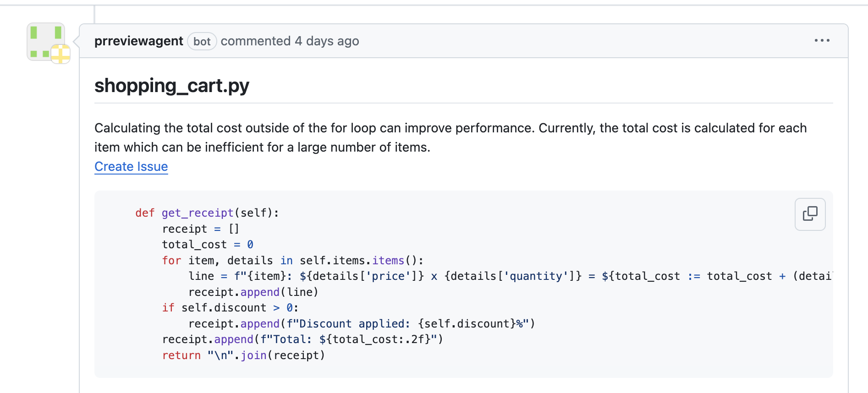Open the prreviewagent username link
This screenshot has height=393, width=868.
138,41
